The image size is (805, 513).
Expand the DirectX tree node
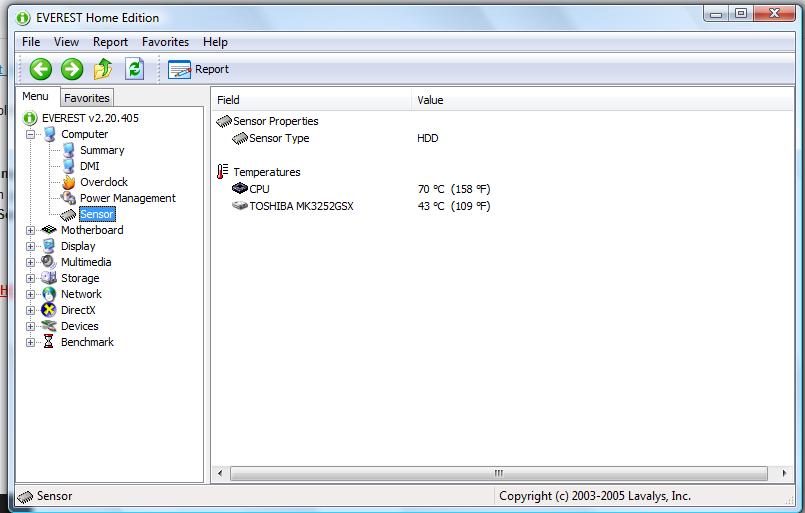pos(30,311)
